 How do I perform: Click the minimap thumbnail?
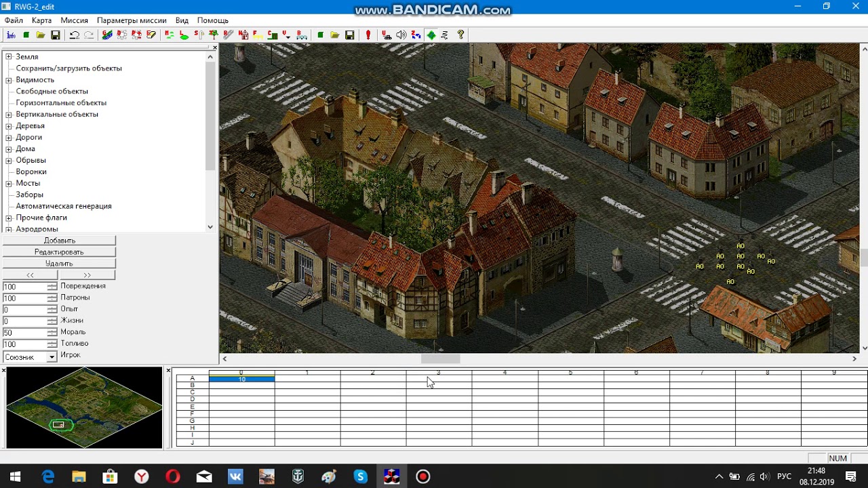(84, 408)
